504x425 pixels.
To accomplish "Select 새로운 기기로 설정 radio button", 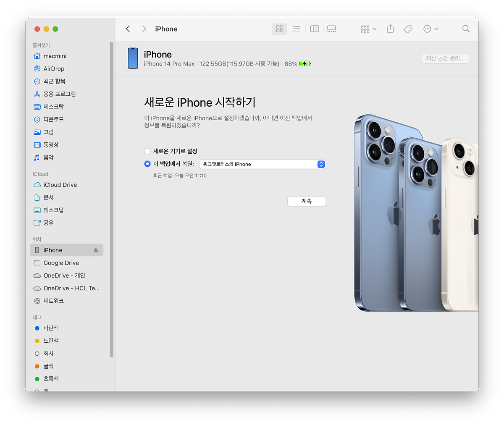I will pos(147,151).
